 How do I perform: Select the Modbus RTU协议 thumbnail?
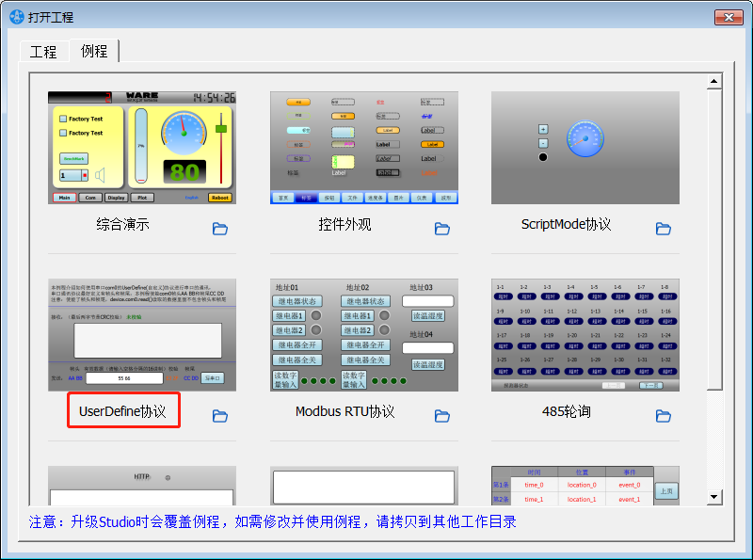tap(364, 335)
